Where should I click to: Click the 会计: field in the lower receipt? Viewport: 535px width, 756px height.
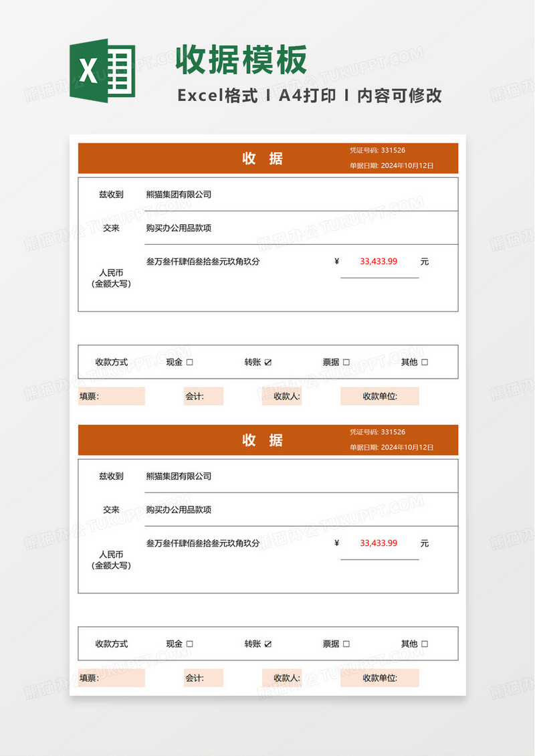click(x=203, y=678)
